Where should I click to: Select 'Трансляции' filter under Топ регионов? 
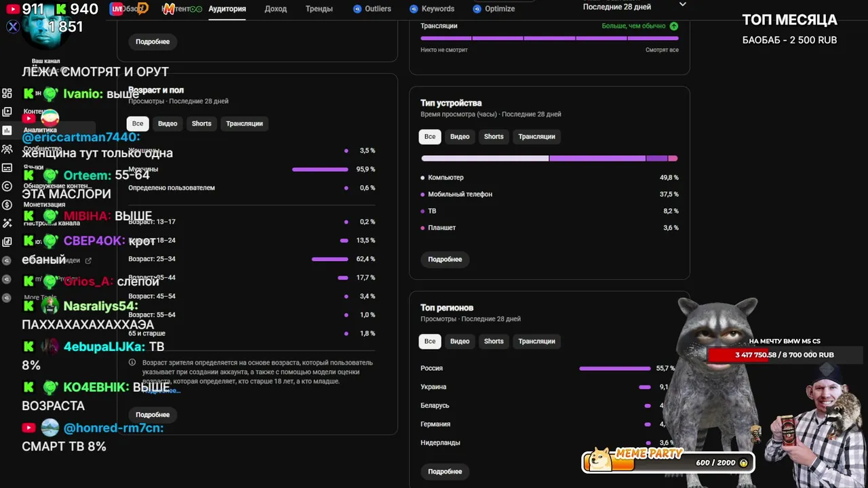(536, 341)
